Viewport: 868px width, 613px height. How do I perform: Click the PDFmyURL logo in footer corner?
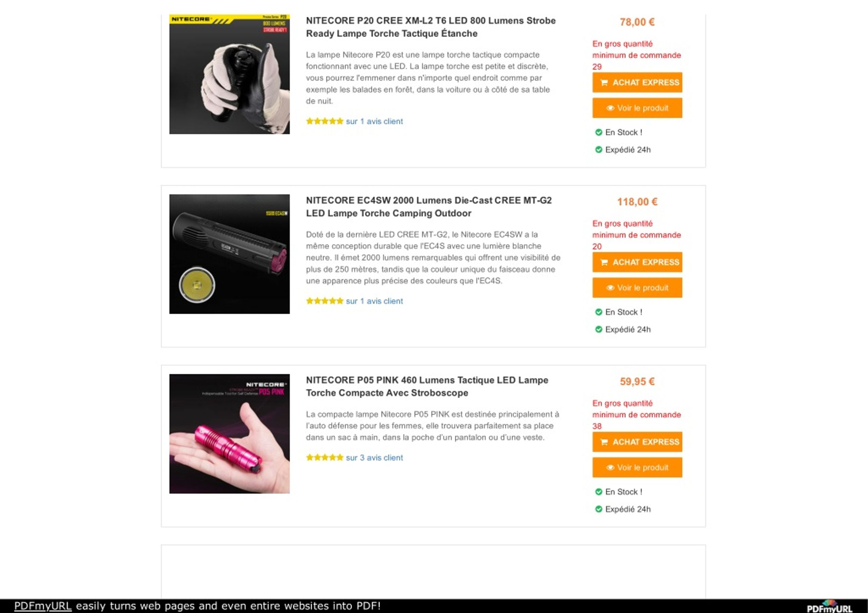(x=829, y=606)
